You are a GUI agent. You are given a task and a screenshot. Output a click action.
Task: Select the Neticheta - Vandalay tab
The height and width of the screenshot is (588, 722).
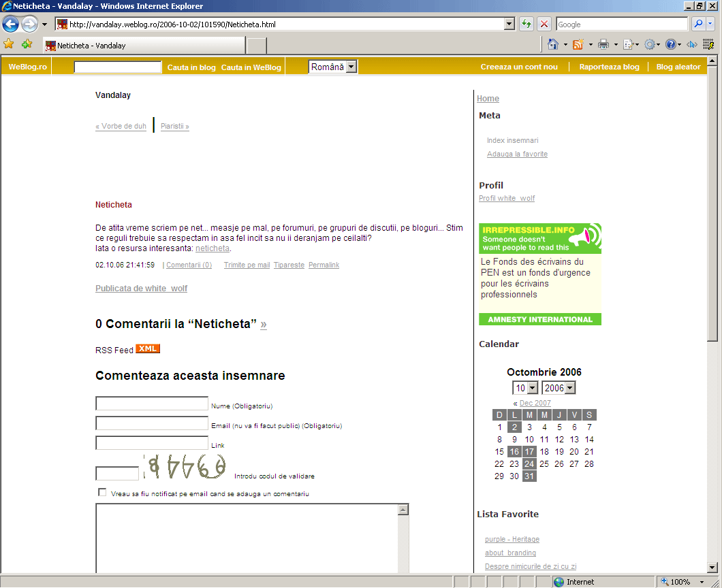click(143, 46)
